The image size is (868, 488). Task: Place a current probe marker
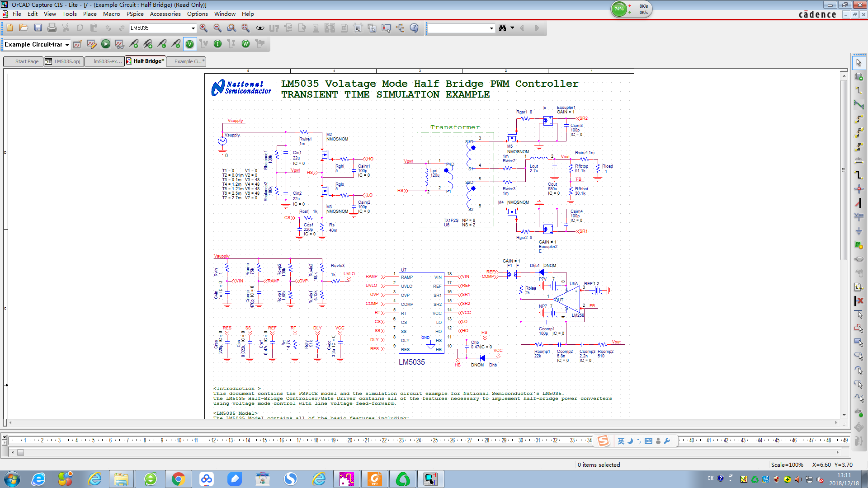(162, 44)
